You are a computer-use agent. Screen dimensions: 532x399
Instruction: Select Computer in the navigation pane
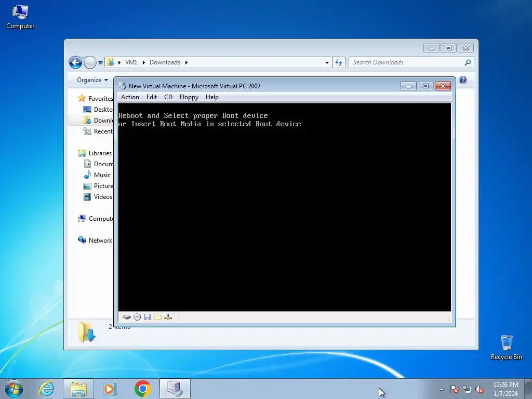[96, 219]
